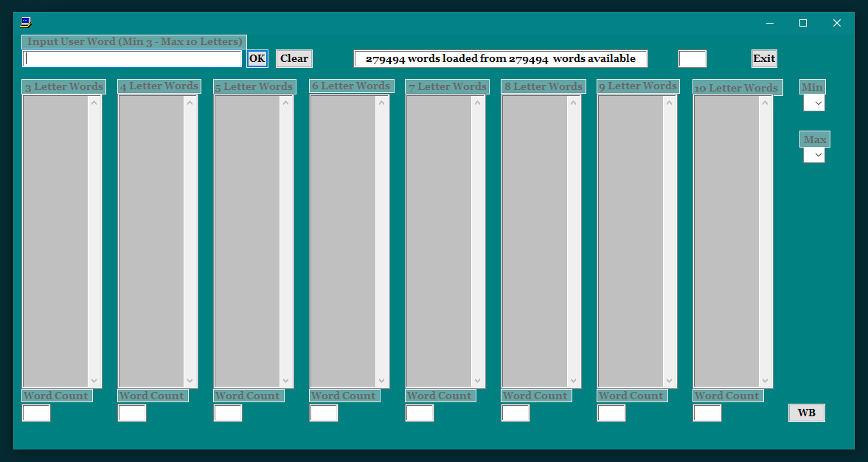Click scroll up arrow in 8 Letter Words list
868x462 pixels.
click(x=573, y=103)
